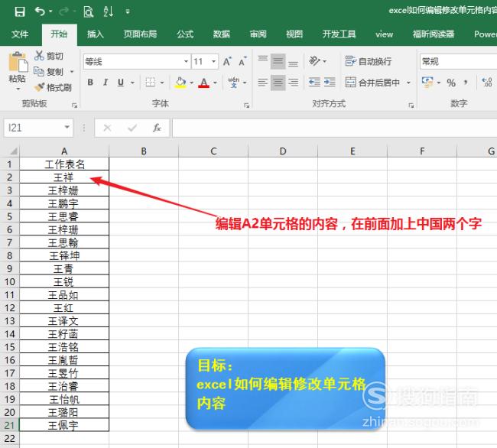Image resolution: width=497 pixels, height=448 pixels.
Task: Click inside the formula bar
Action: [334, 128]
